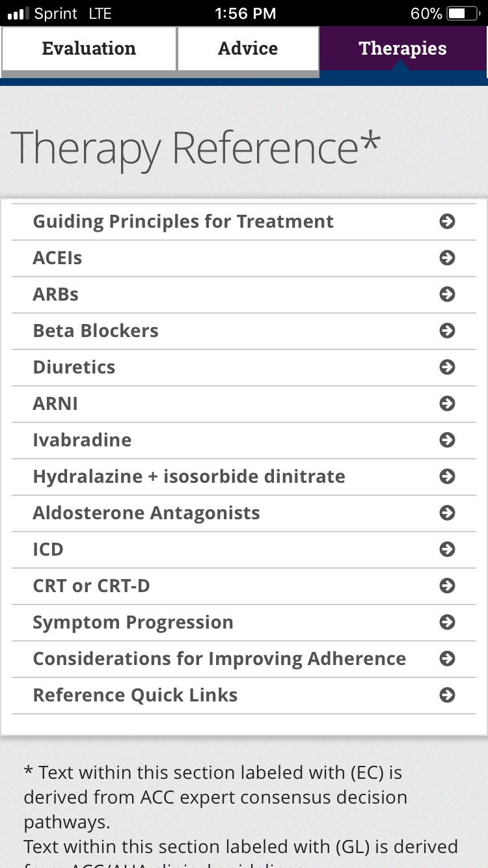Select the Therapies tab
Screen dimensions: 488x868
tap(403, 49)
